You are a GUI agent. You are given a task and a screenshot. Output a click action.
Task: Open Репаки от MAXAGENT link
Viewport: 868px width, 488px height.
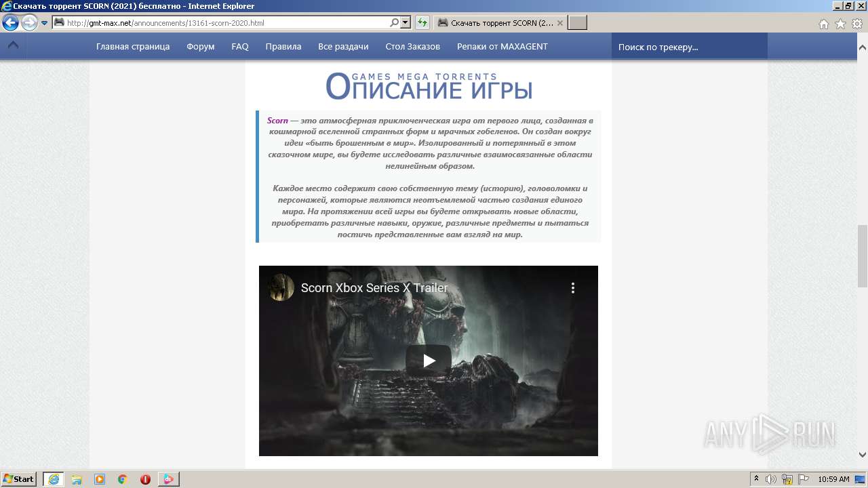pyautogui.click(x=502, y=47)
